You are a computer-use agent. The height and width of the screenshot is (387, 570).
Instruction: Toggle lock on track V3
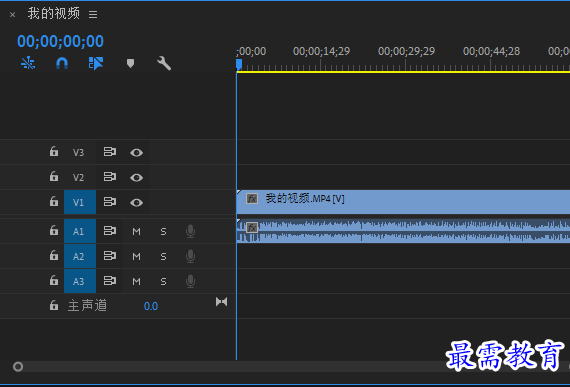54,151
